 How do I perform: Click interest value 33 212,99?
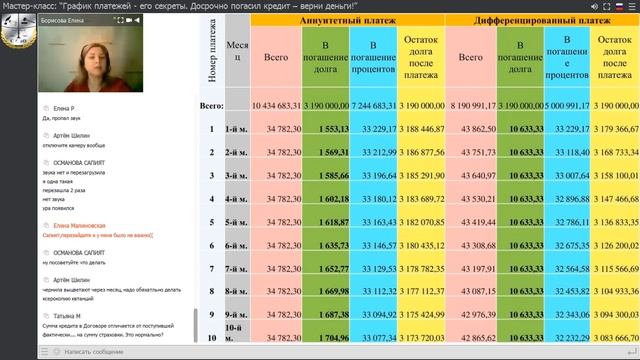point(379,153)
